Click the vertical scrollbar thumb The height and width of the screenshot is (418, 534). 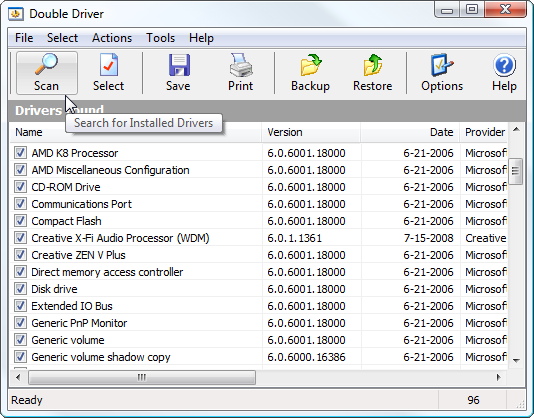[x=516, y=171]
